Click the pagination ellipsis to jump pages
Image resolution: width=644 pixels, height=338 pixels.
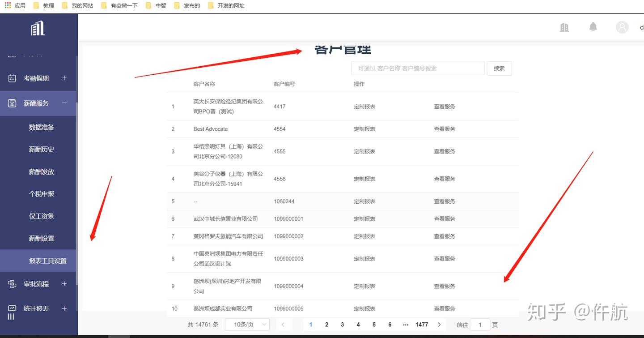click(406, 325)
